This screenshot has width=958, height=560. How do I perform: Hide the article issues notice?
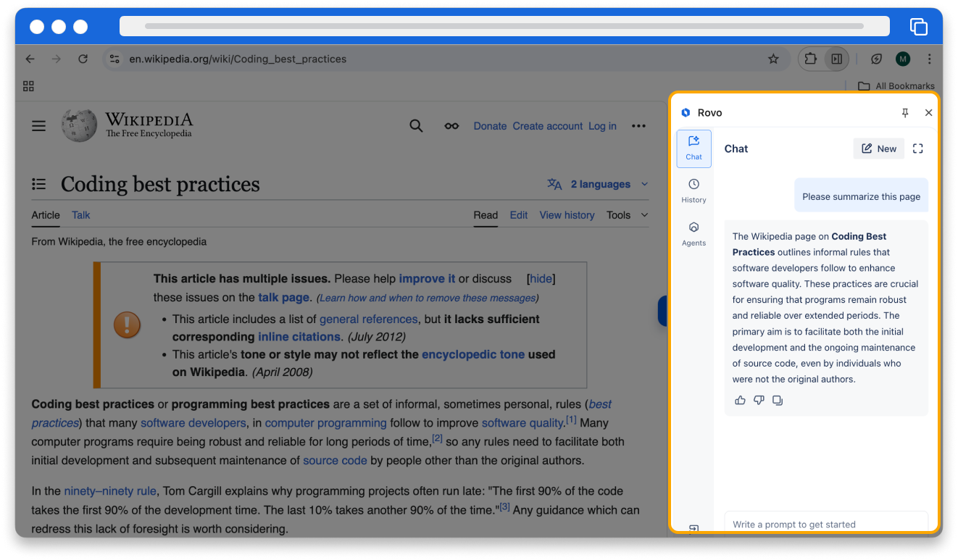[541, 279]
